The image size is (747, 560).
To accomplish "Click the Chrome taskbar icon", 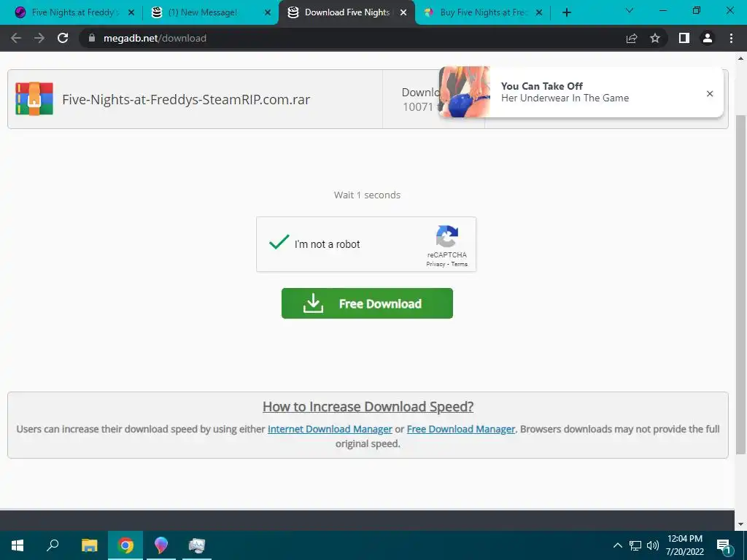I will pyautogui.click(x=125, y=545).
